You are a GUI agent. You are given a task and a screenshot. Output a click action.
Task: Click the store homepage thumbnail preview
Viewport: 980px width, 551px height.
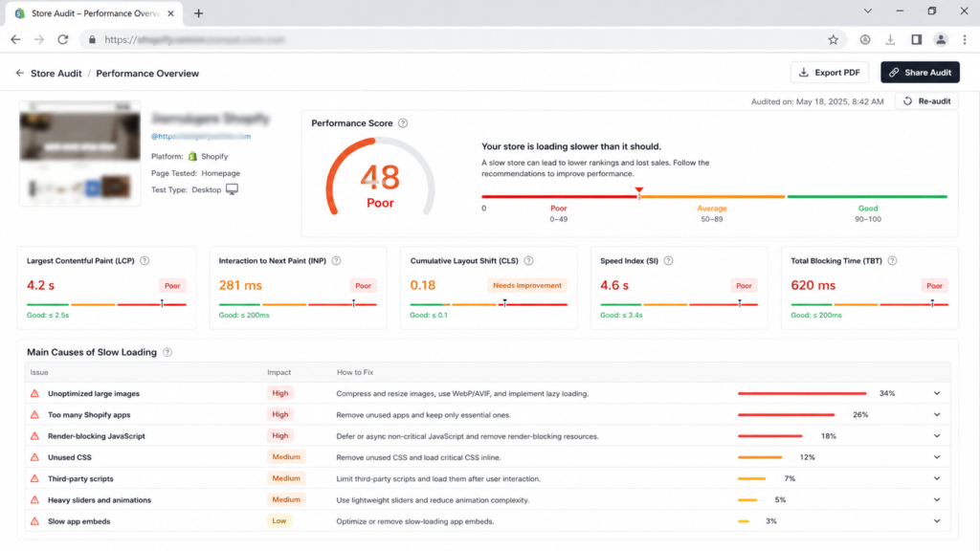[x=80, y=153]
